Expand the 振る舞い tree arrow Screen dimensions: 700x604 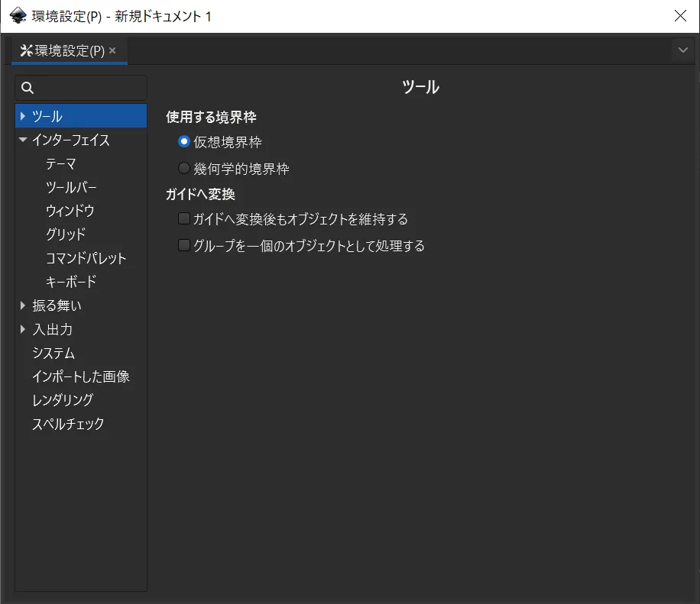(x=23, y=305)
